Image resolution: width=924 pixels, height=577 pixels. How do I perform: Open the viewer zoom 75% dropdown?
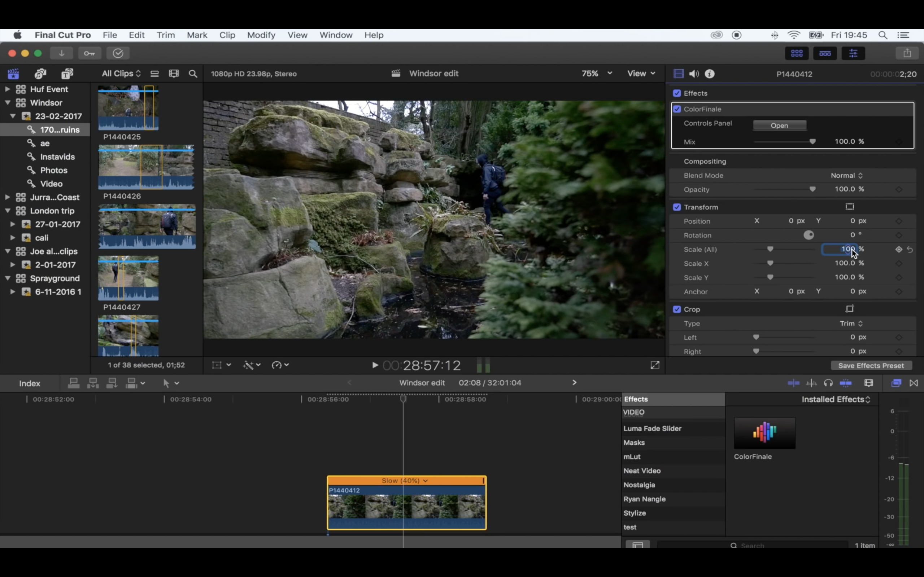click(x=596, y=73)
